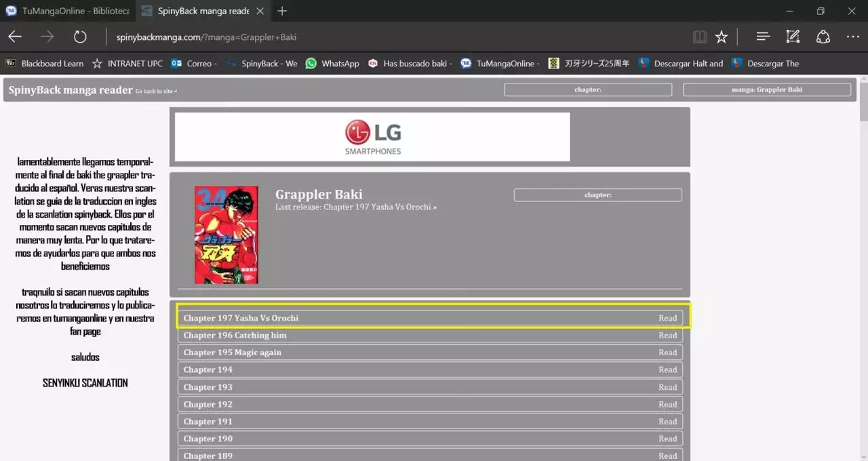The width and height of the screenshot is (868, 461).
Task: Expand the manga: Grappler Baki dropdown
Action: click(766, 89)
